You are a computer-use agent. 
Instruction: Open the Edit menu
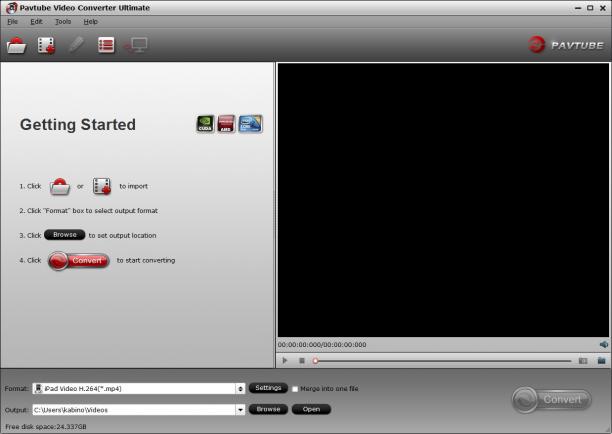pos(36,21)
